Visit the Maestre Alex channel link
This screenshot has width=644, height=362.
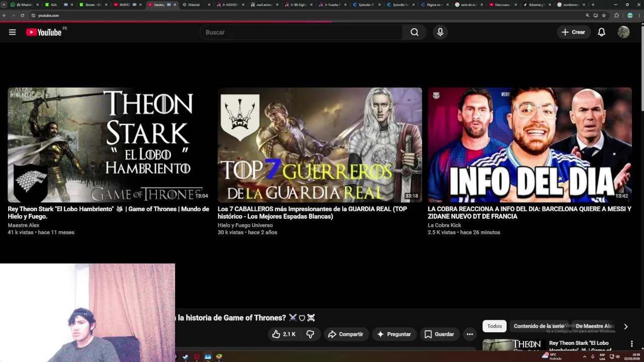(x=23, y=225)
